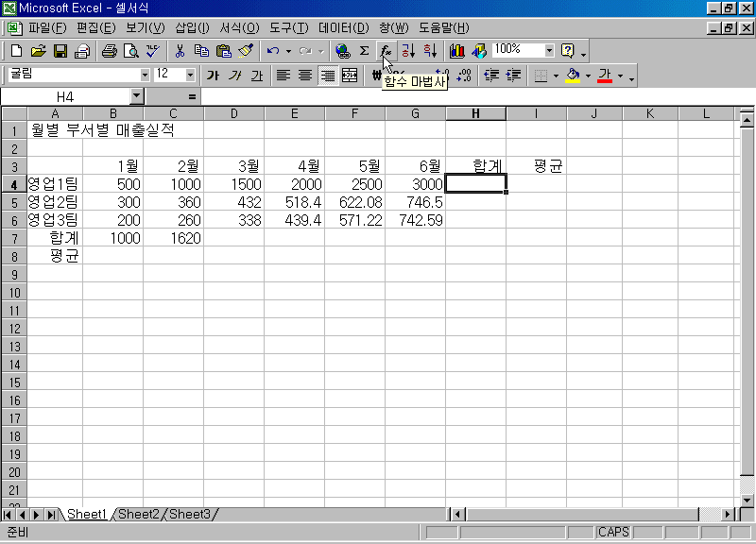Run the spelling check icon
Screen dimensions: 756x544
pyautogui.click(x=153, y=51)
